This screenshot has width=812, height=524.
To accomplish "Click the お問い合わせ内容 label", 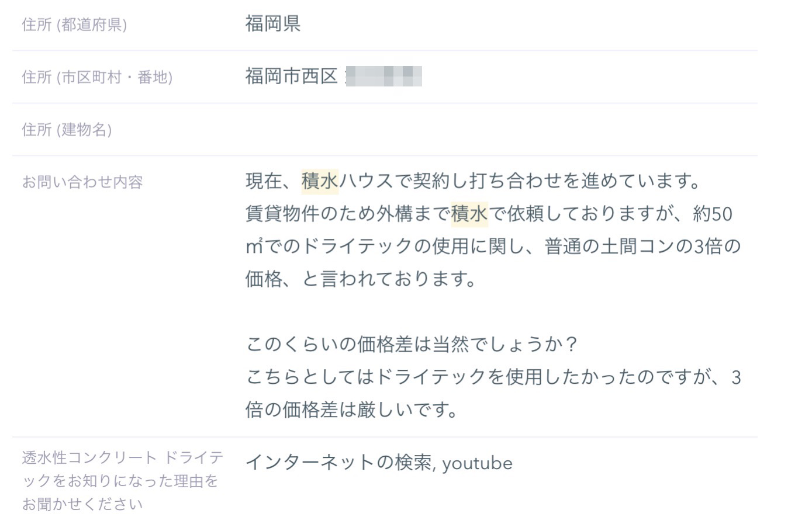I will pyautogui.click(x=82, y=182).
